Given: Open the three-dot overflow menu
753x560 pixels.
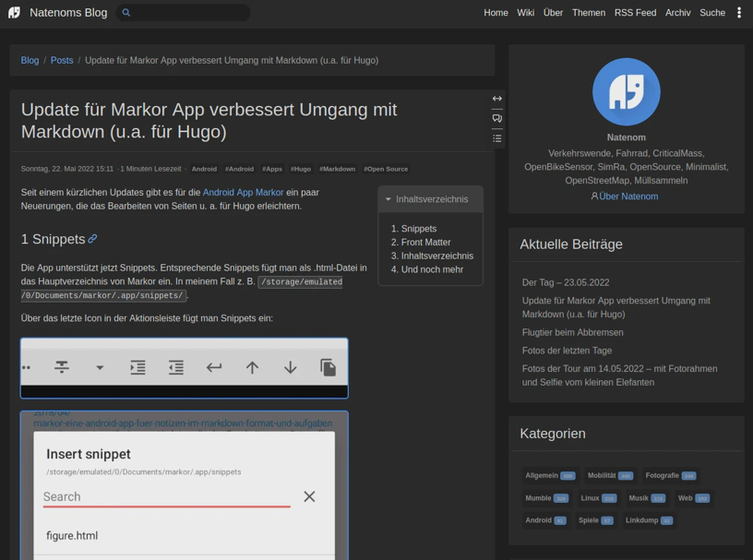Looking at the screenshot, I should pos(739,13).
